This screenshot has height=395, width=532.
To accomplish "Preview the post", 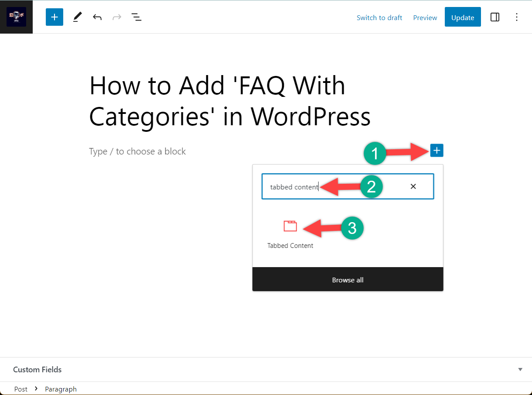I will click(425, 17).
